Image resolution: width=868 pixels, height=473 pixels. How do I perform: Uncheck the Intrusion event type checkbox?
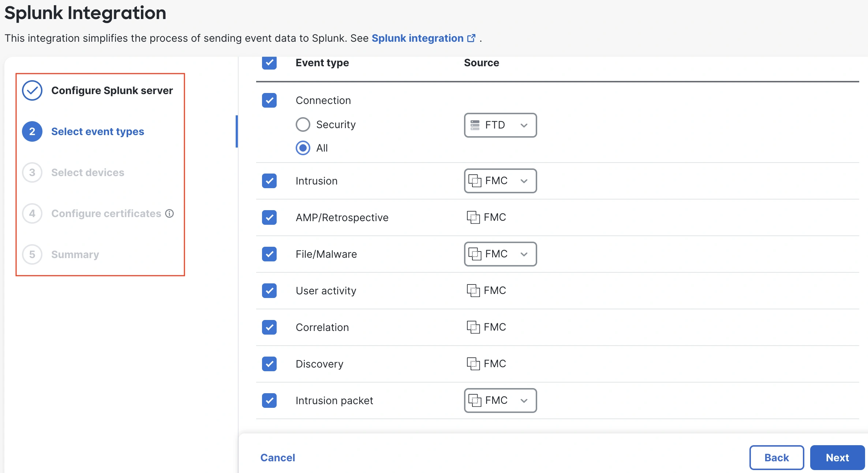(x=269, y=181)
